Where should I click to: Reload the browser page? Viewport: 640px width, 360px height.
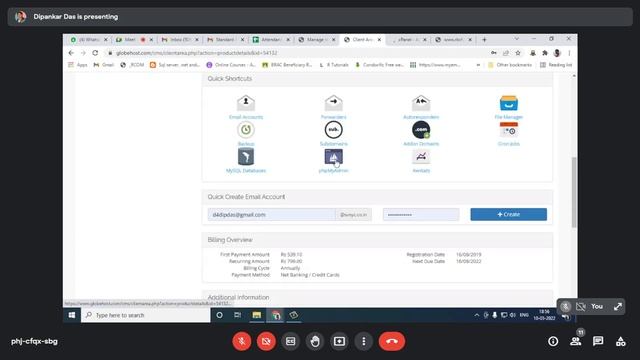click(95, 53)
